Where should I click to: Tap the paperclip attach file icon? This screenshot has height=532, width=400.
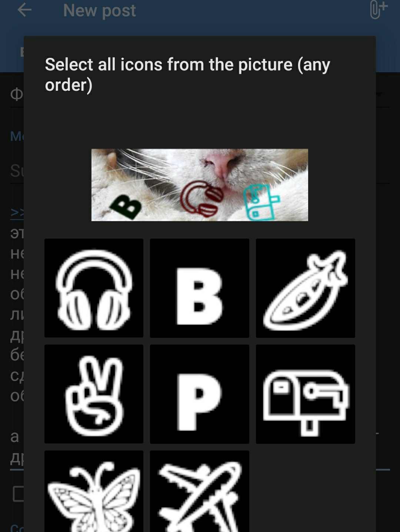coord(379,10)
